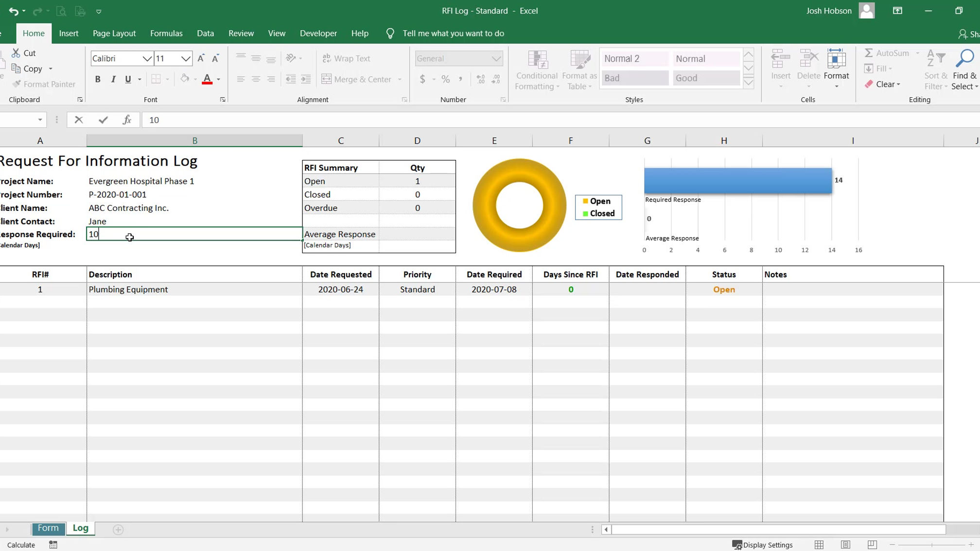Screen dimensions: 980x551
Task: Open the Find & Select dropdown
Action: 965,70
